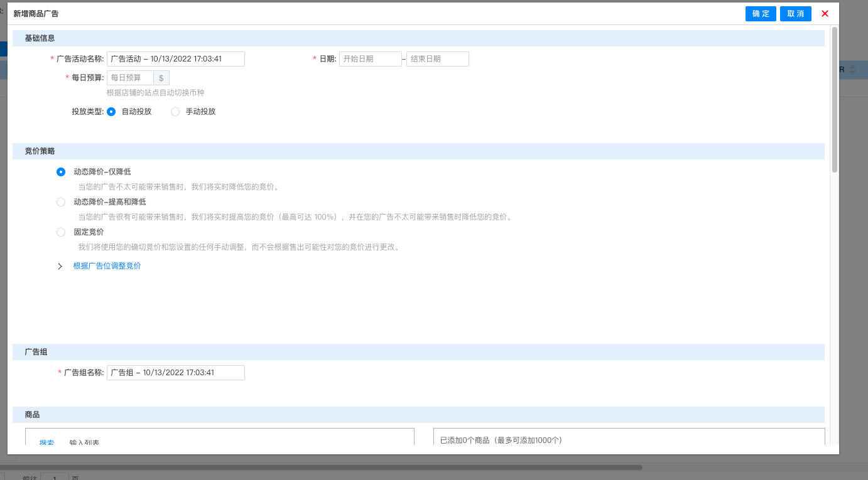Click the 确定 confirm button

761,14
